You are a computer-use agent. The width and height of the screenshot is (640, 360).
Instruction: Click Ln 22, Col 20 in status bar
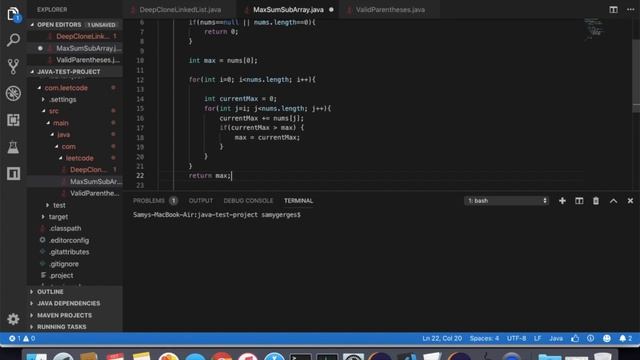click(442, 338)
